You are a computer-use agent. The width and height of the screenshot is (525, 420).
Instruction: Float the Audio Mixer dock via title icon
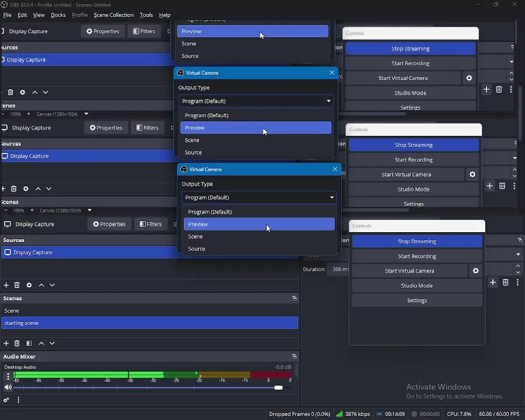tap(295, 356)
